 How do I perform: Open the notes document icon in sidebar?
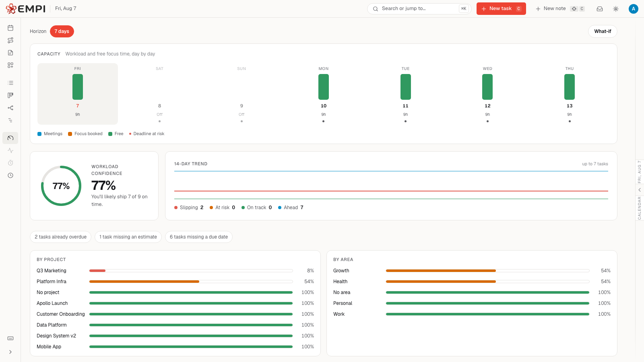(10, 53)
